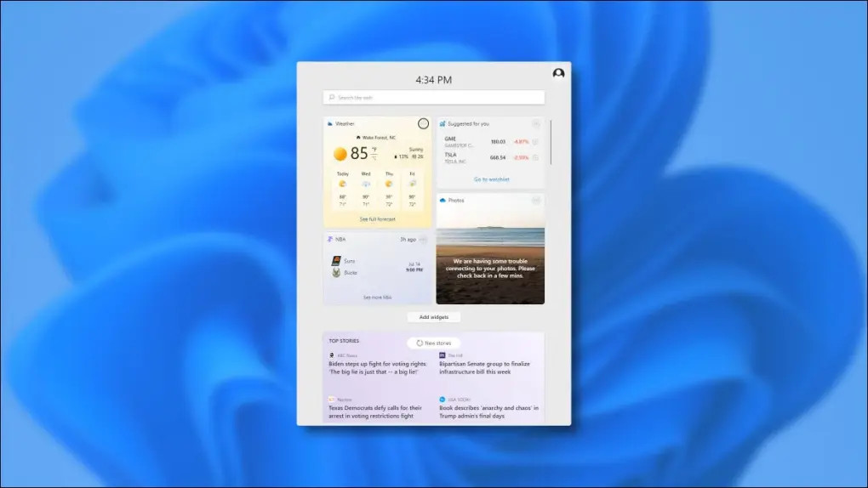The image size is (868, 488).
Task: Open the Photos widget options button
Action: [536, 201]
